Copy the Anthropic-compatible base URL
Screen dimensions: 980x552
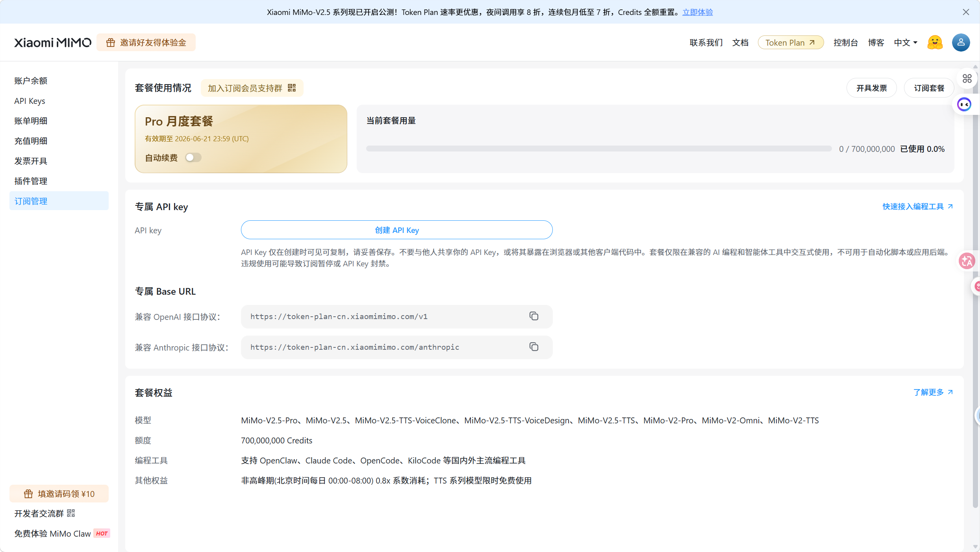[x=534, y=347]
